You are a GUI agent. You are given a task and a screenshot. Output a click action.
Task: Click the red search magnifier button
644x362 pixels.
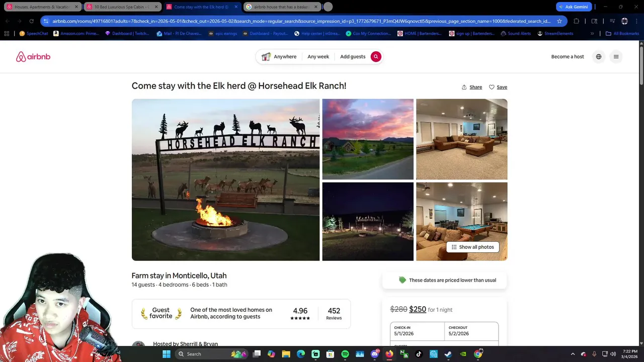[376, 57]
